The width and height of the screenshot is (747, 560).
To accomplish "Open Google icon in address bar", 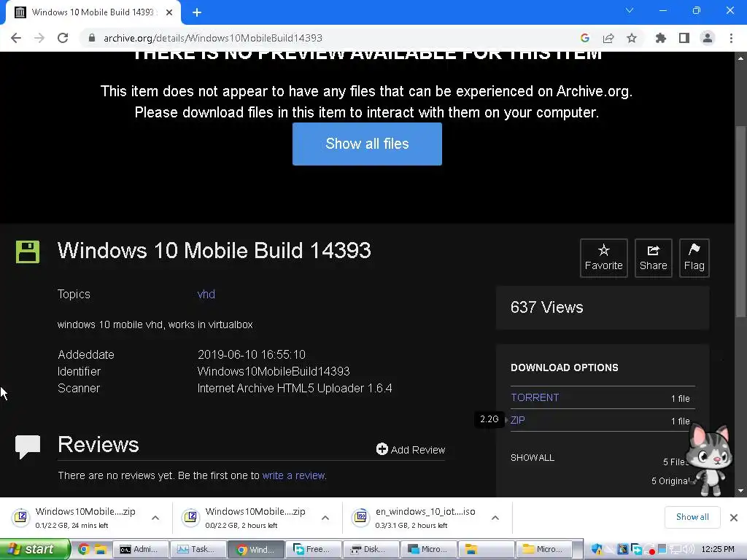I will pos(585,38).
